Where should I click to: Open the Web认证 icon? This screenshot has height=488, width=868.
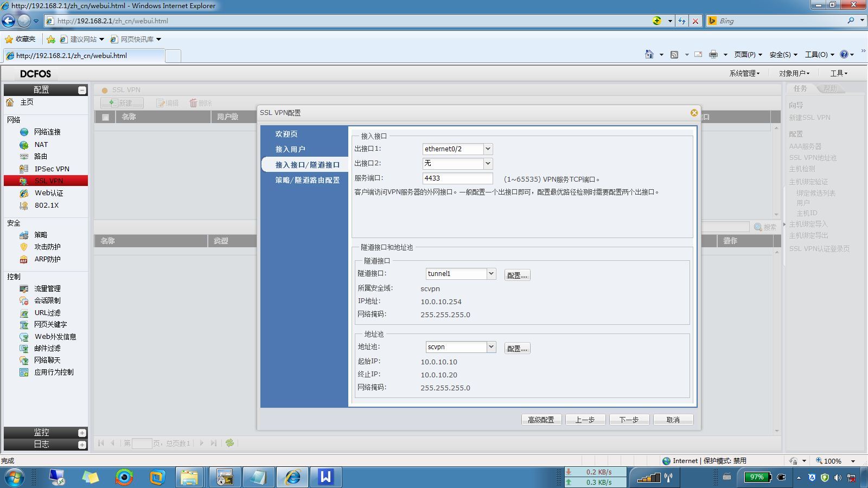(x=24, y=193)
